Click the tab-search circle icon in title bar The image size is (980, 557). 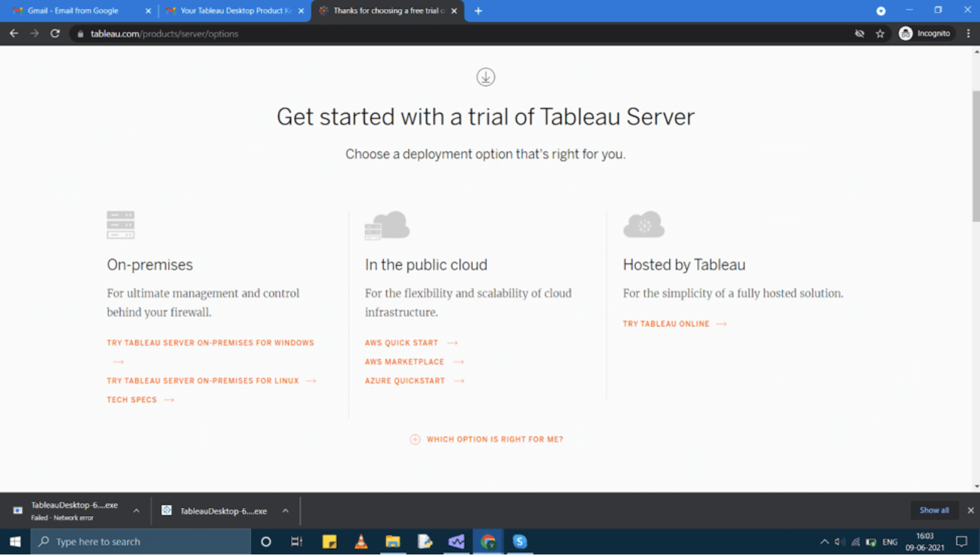pyautogui.click(x=880, y=11)
